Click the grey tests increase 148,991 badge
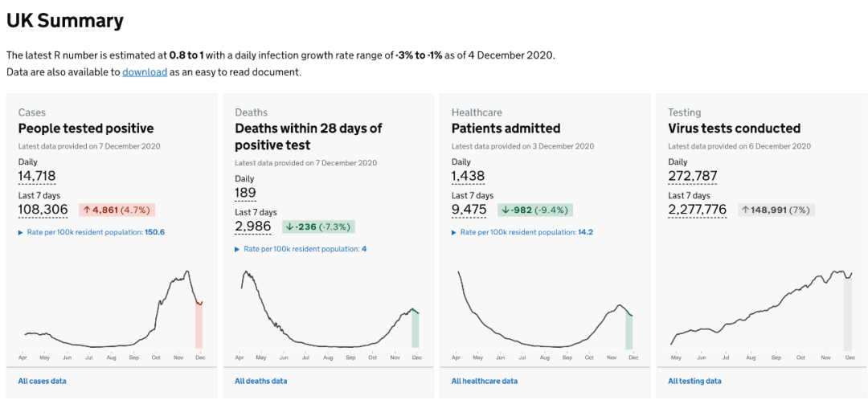 pos(776,210)
